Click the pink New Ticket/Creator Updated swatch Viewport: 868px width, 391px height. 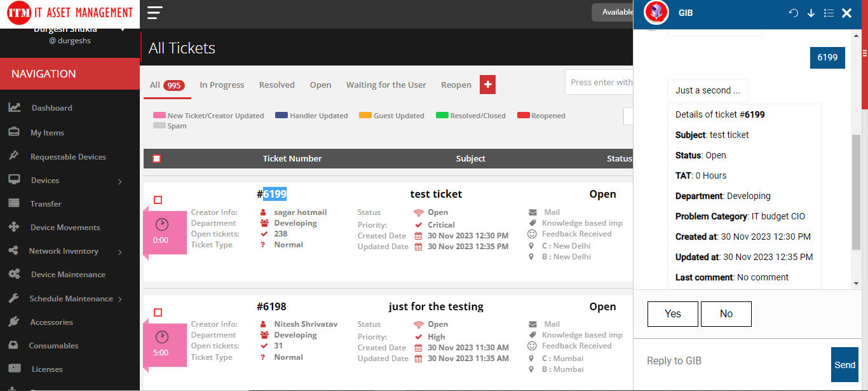point(159,116)
